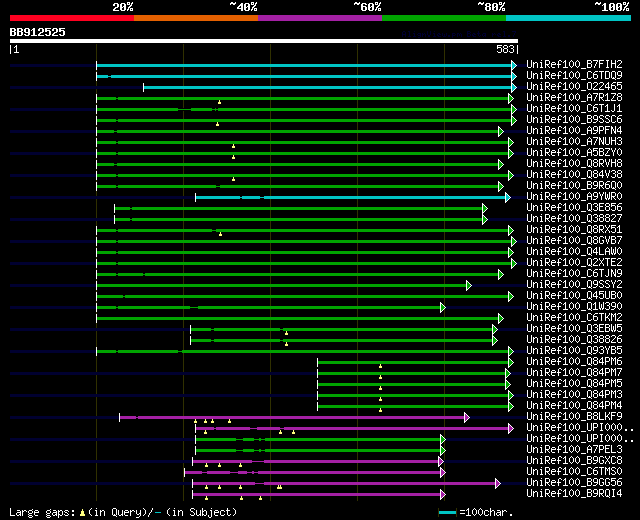The width and height of the screenshot is (640, 520).
Task: Open hit UniRef100_B7FIH2
Action: tap(574, 64)
